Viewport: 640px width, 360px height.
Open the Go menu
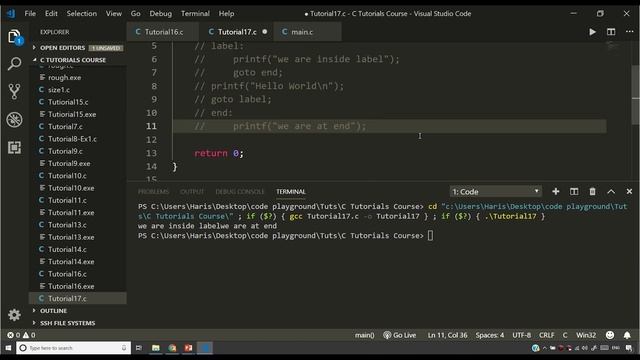[x=136, y=13]
